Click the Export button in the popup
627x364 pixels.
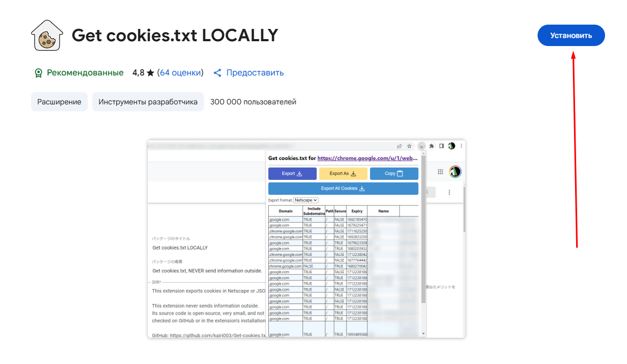pos(292,173)
